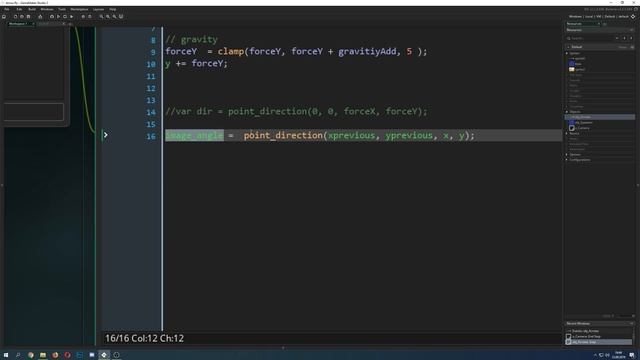Image resolution: width=640 pixels, height=360 pixels.
Task: Open taskbar search icon
Action: point(18,355)
